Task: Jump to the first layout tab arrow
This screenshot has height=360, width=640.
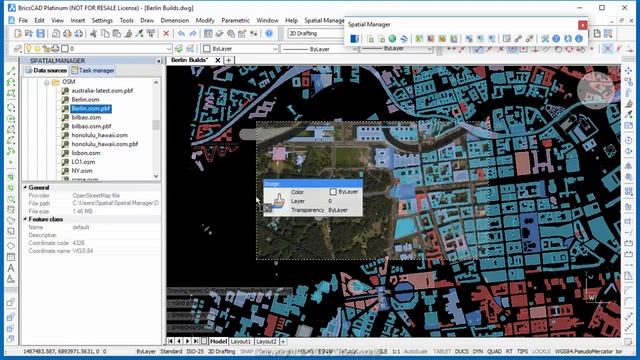Action: [171, 341]
